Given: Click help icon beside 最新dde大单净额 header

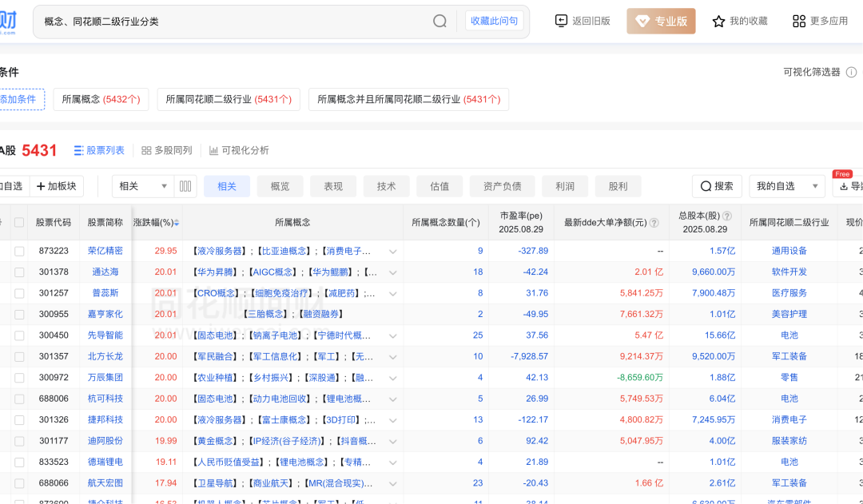Looking at the screenshot, I should coord(654,223).
